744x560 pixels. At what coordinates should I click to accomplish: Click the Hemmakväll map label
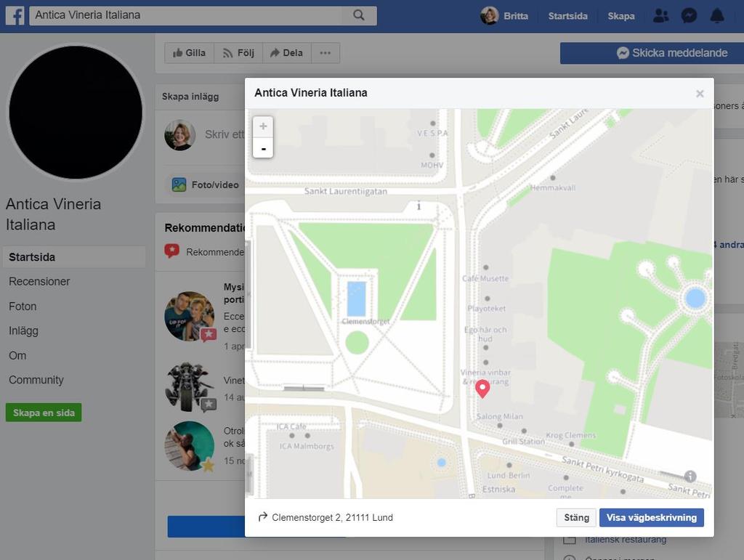pos(553,188)
